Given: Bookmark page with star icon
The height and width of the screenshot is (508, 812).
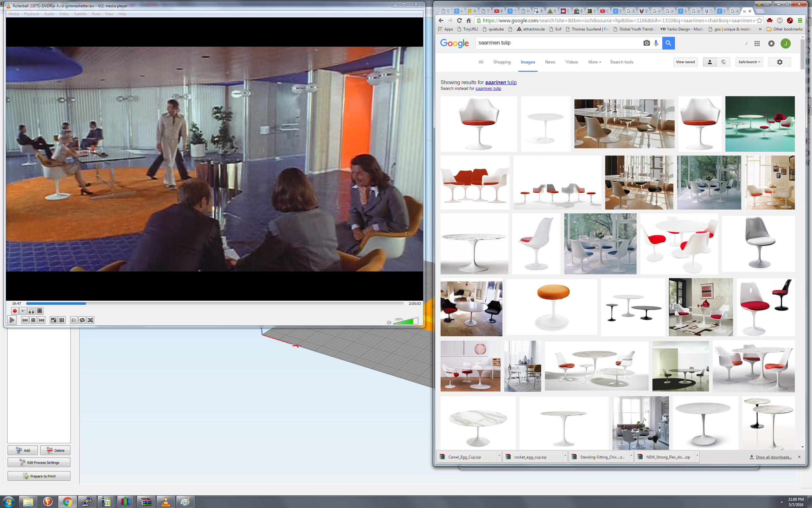Looking at the screenshot, I should (x=759, y=21).
